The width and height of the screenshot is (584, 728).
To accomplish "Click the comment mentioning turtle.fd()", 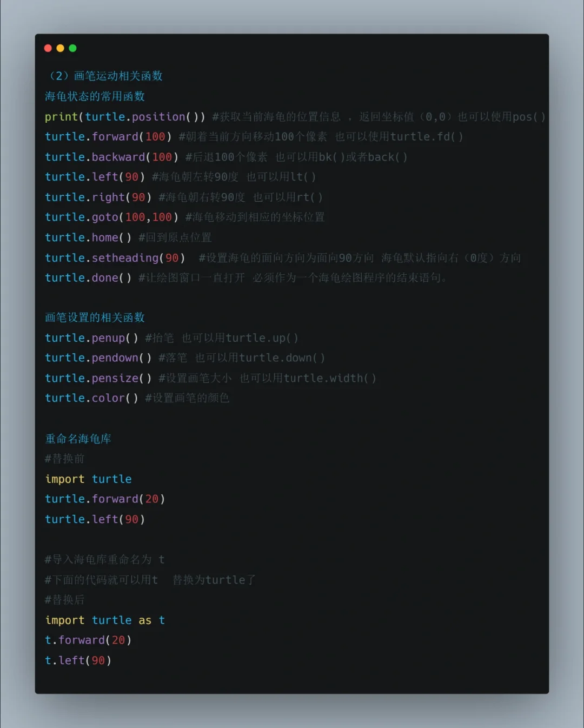I will (321, 137).
